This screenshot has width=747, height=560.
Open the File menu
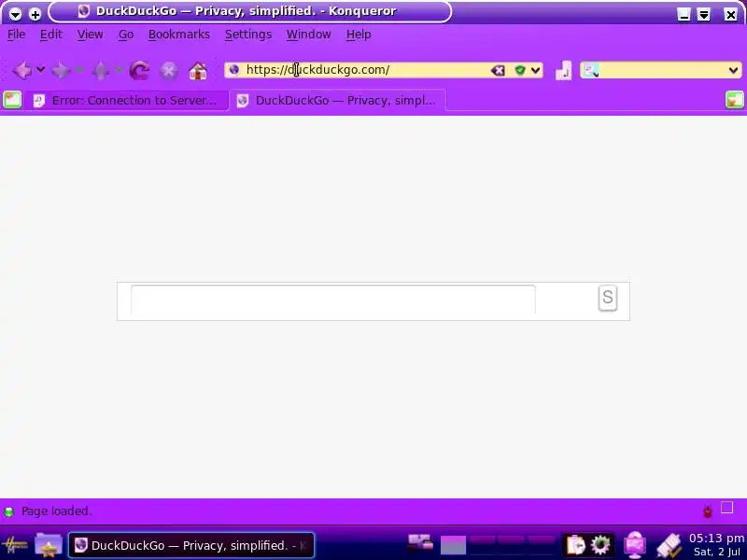tap(16, 35)
